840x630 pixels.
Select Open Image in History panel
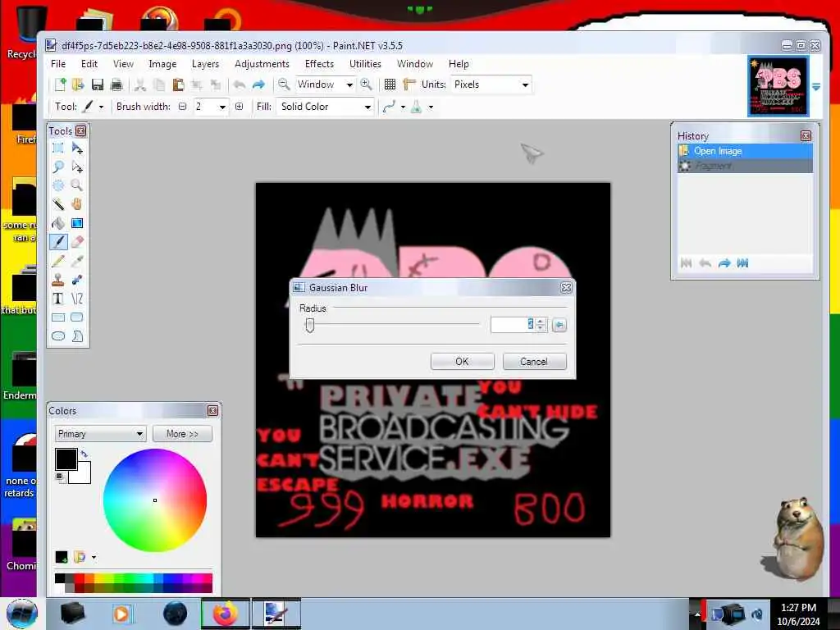(x=745, y=151)
